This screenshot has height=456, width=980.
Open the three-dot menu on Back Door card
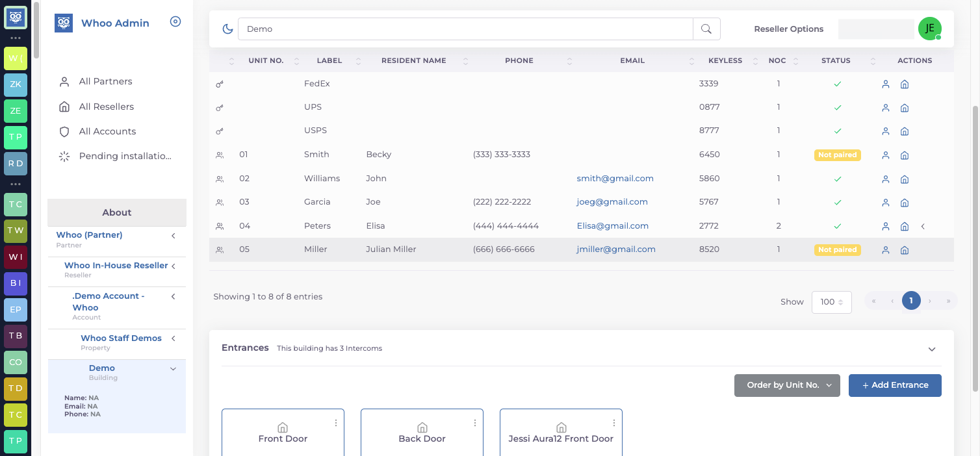(x=475, y=423)
